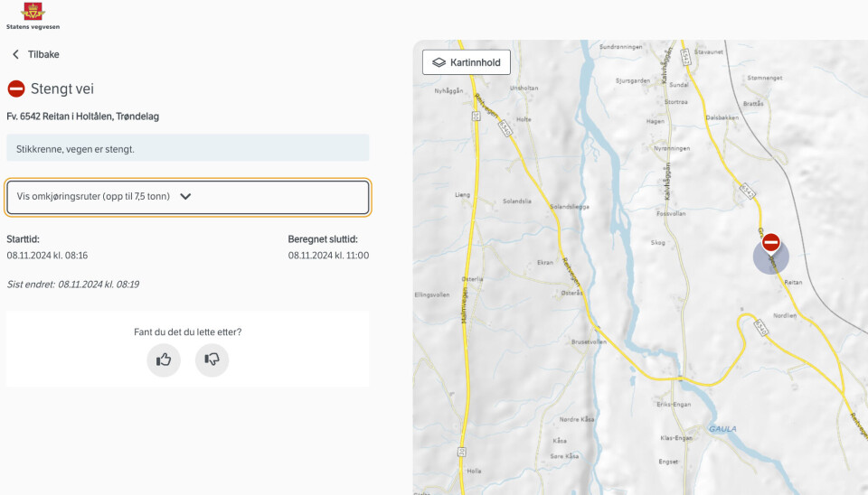Click the 'Stikkrenne, vegen er stengt' info box

pyautogui.click(x=187, y=148)
